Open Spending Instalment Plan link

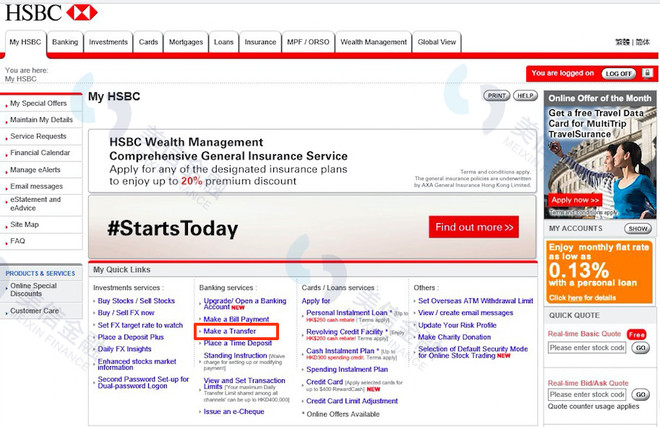tap(347, 369)
